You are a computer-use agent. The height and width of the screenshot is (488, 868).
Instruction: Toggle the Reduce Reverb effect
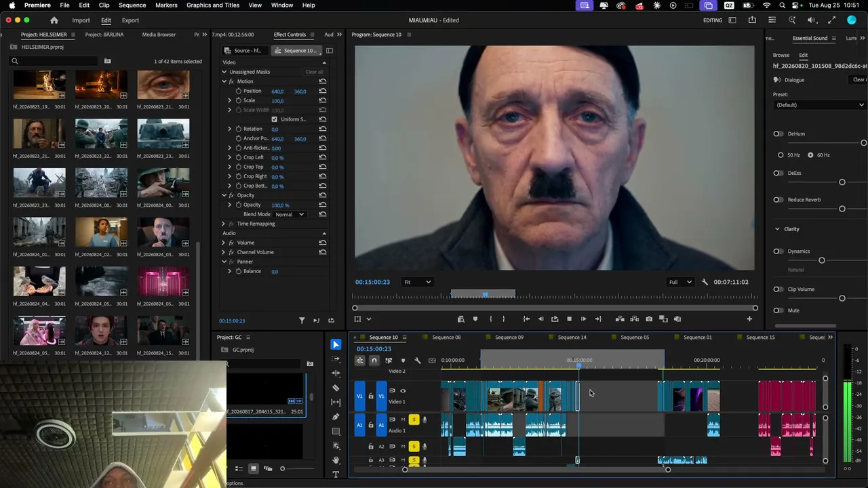tap(778, 200)
